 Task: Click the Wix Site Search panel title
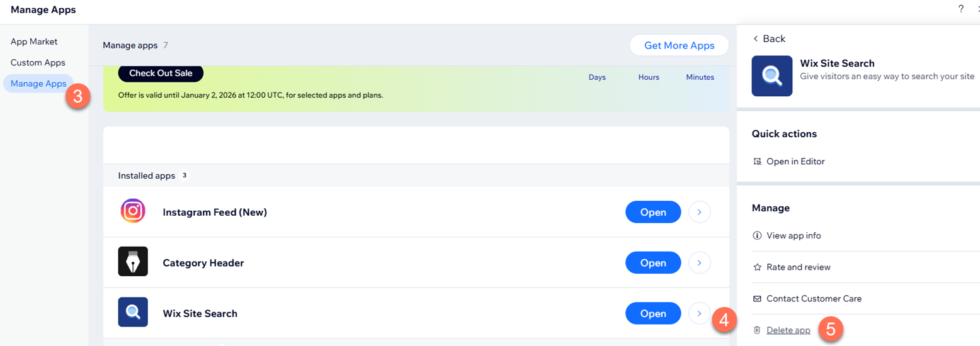837,64
